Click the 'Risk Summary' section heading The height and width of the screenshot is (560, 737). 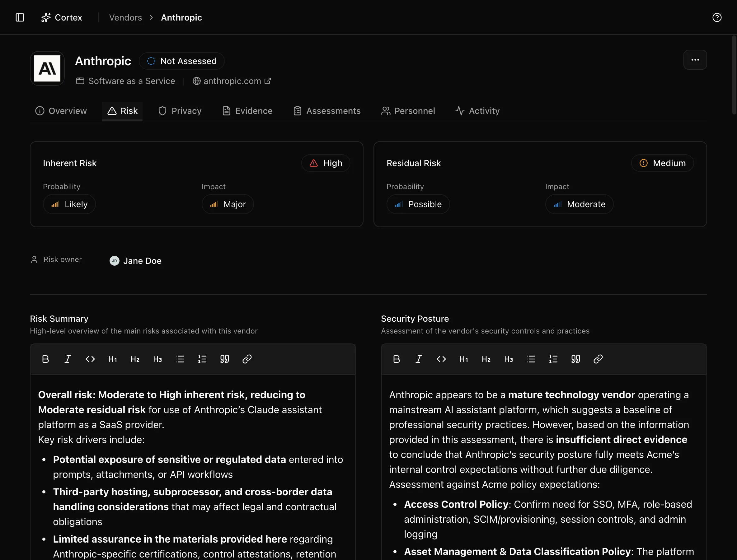click(x=59, y=319)
